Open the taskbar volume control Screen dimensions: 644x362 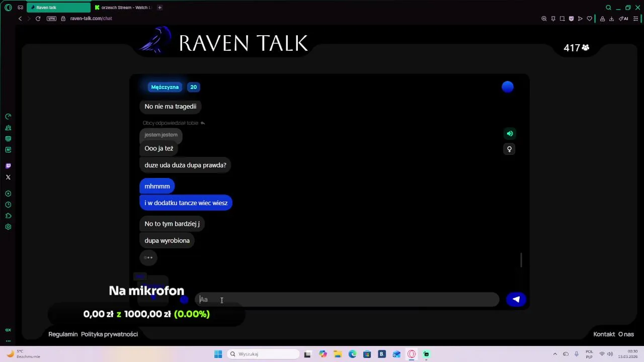(610, 354)
